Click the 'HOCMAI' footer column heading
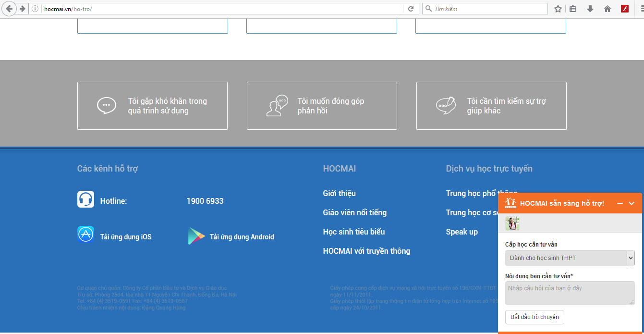 tap(340, 169)
